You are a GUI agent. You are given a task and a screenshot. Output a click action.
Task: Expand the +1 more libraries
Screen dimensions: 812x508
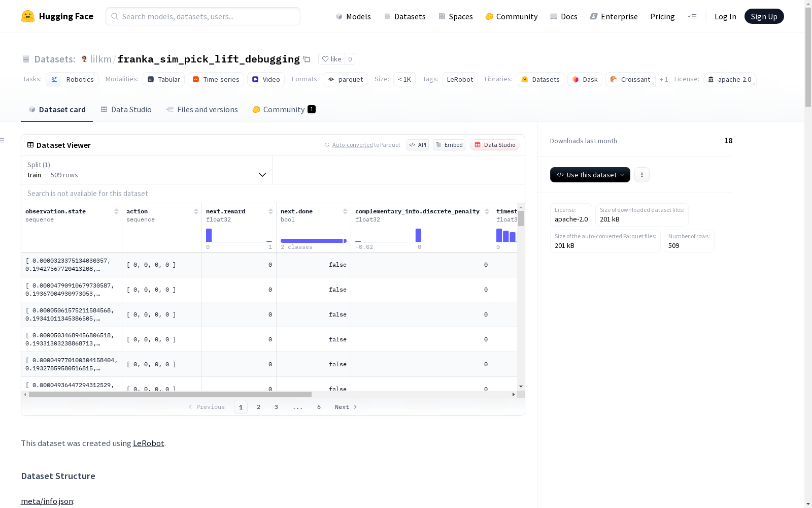[664, 79]
